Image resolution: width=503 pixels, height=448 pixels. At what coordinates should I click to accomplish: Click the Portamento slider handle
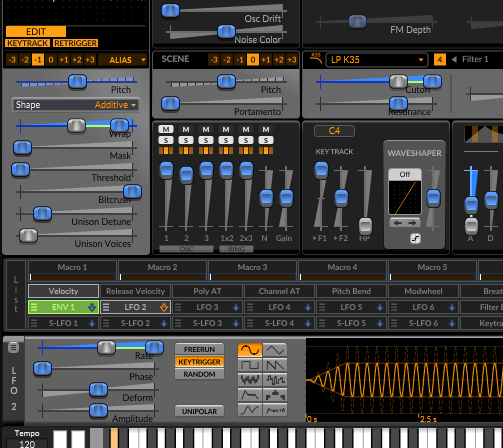point(170,103)
